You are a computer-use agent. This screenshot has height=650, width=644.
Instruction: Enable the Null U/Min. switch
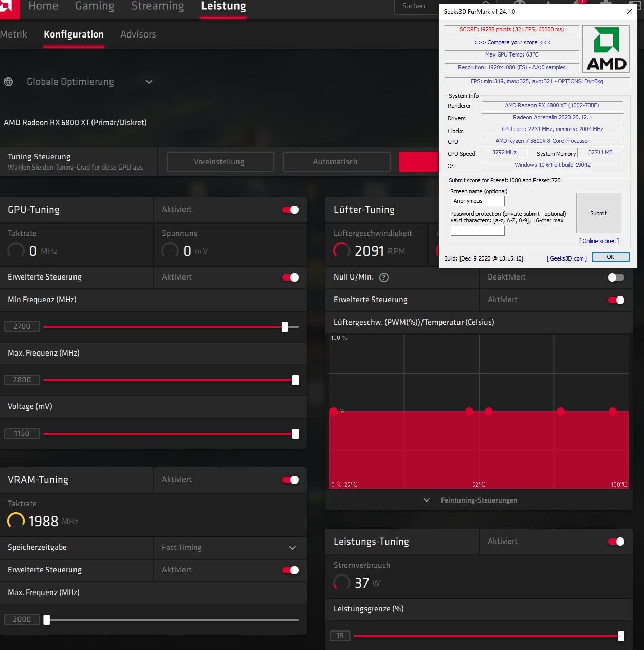(616, 277)
